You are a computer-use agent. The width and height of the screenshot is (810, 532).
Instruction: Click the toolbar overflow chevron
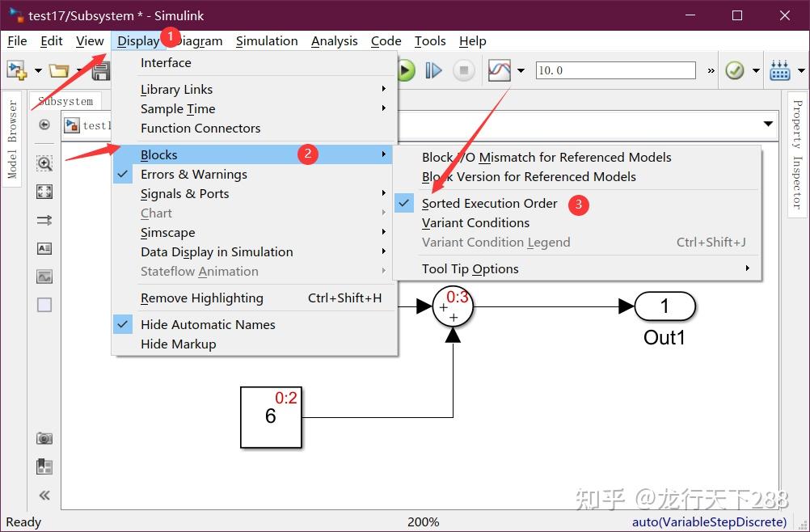tap(711, 71)
